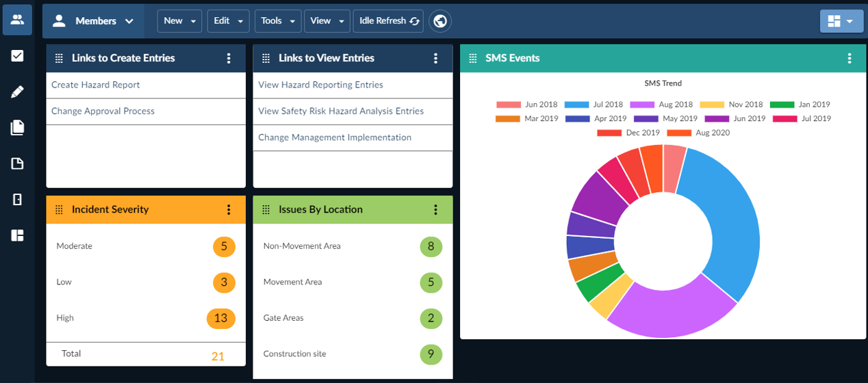Viewport: 868px width, 383px height.
Task: Expand the Members dropdown
Action: coord(94,21)
